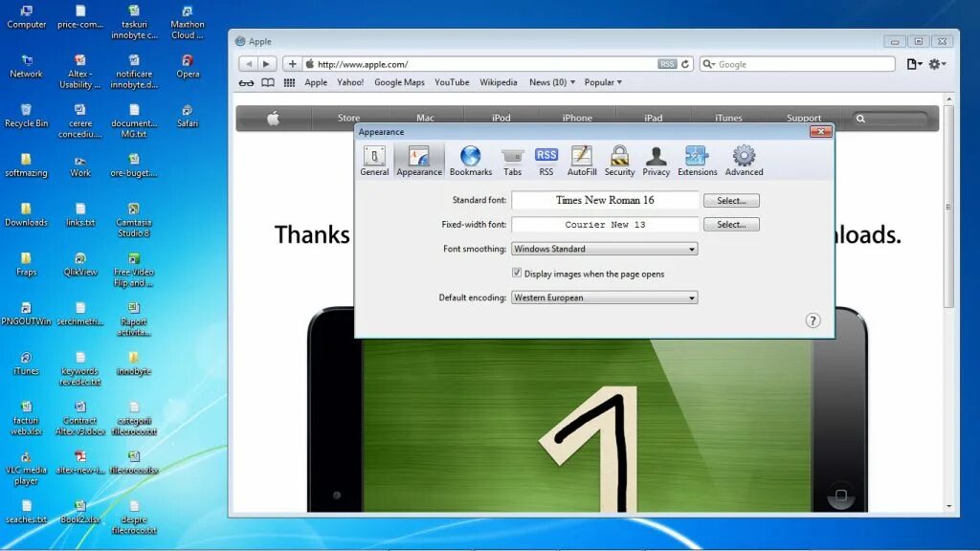The width and height of the screenshot is (980, 551).
Task: Open the links.txt file on desktop
Action: tap(80, 215)
